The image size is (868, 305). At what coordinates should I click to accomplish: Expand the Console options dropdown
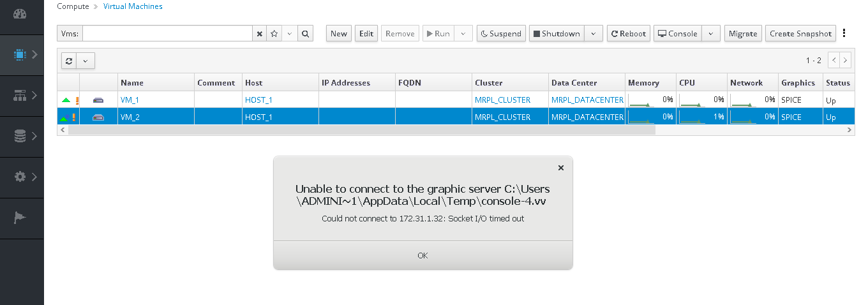pyautogui.click(x=711, y=34)
